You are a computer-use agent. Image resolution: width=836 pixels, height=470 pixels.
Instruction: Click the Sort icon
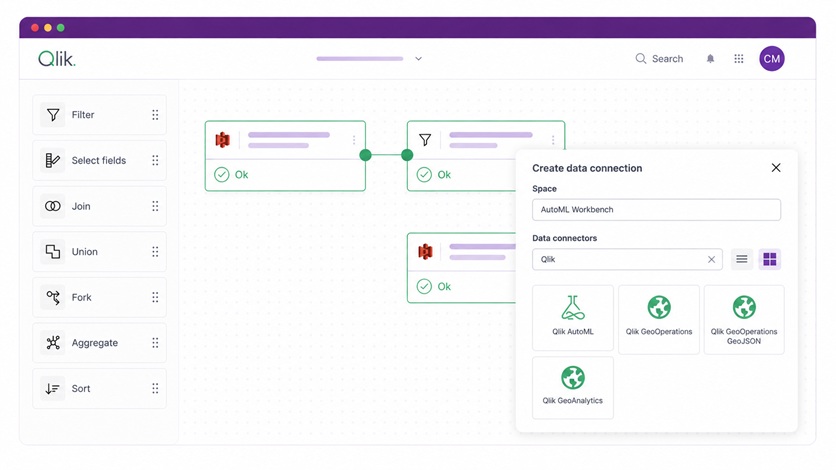point(53,388)
